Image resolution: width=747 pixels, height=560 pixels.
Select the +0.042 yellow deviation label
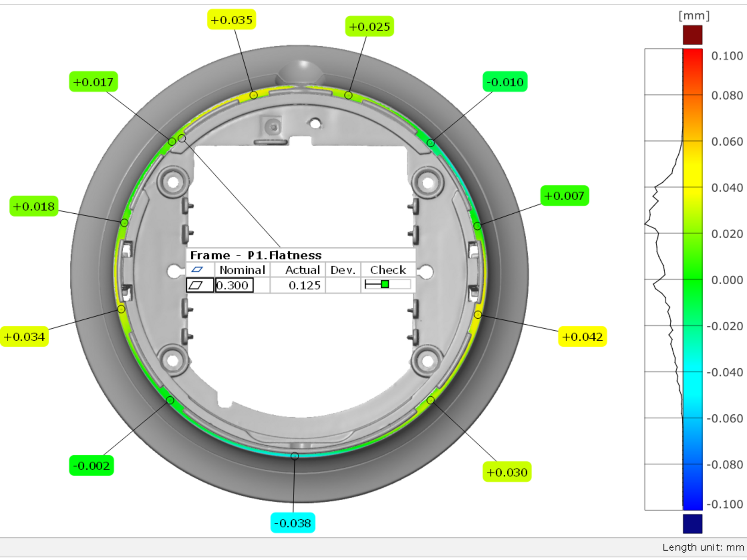pos(582,337)
